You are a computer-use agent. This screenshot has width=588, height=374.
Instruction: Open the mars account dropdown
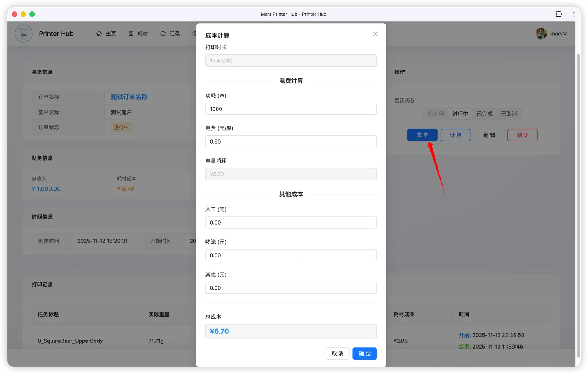[x=558, y=33]
